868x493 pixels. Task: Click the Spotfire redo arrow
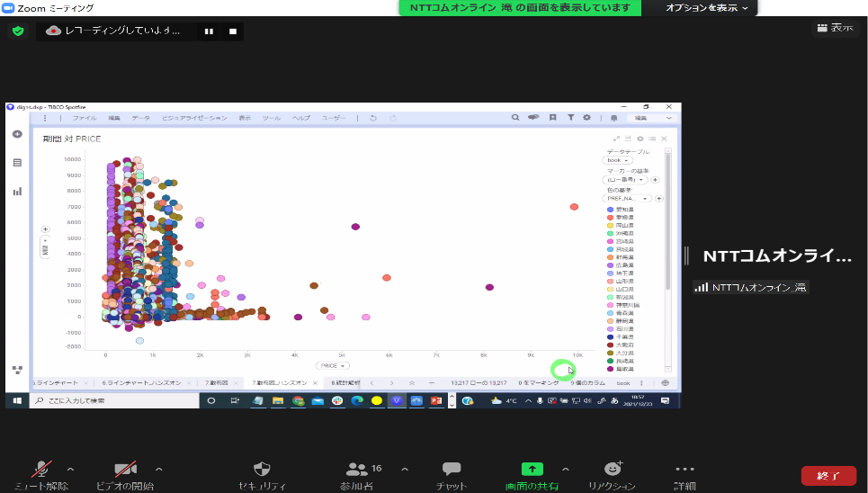[x=393, y=118]
